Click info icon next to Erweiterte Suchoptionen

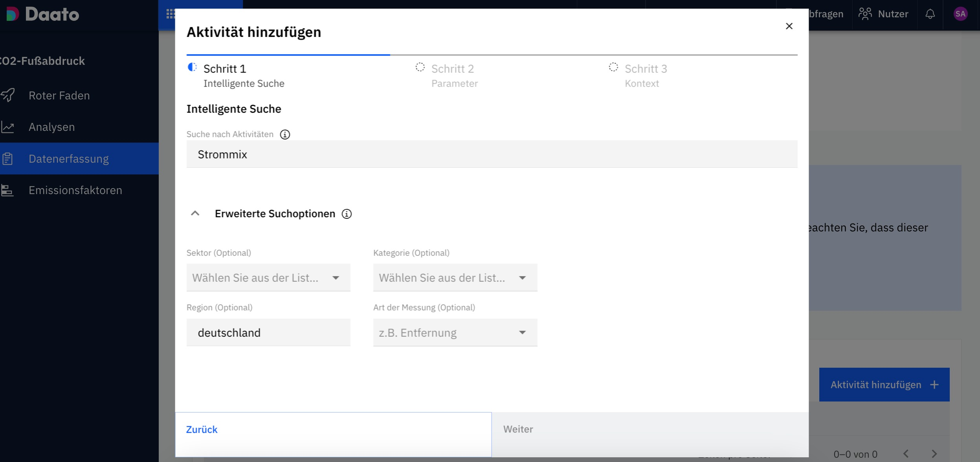click(347, 214)
